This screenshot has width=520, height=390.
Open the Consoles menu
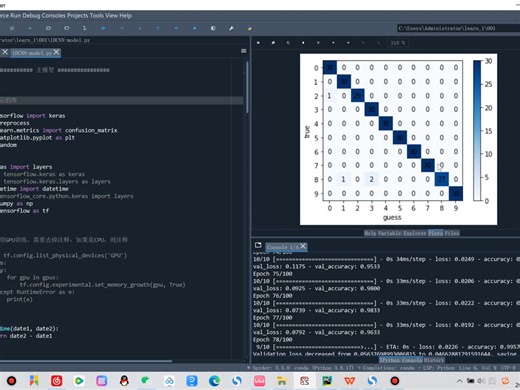[53, 16]
